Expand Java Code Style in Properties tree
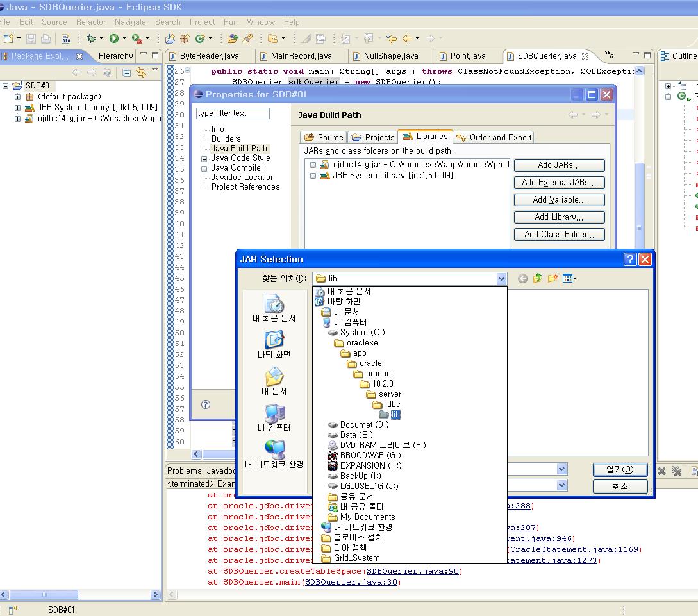The width and height of the screenshot is (698, 616). pos(204,159)
